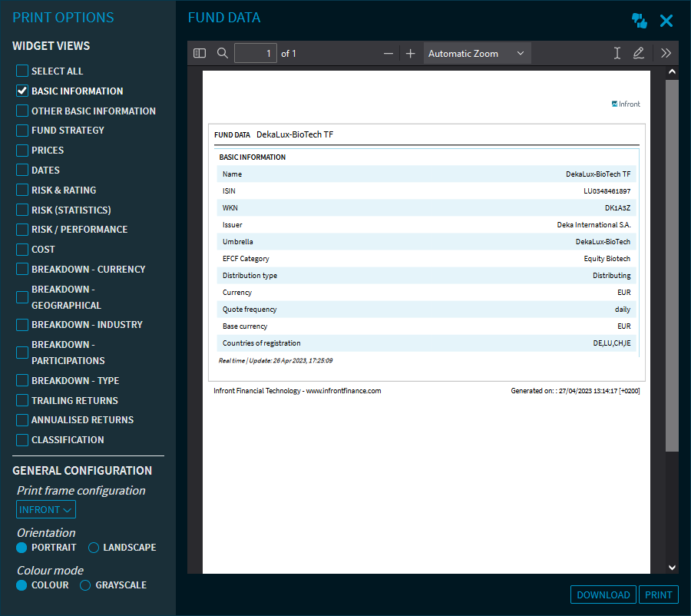Click the preview scrollbar down arrow
The height and width of the screenshot is (616, 691).
[x=672, y=567]
